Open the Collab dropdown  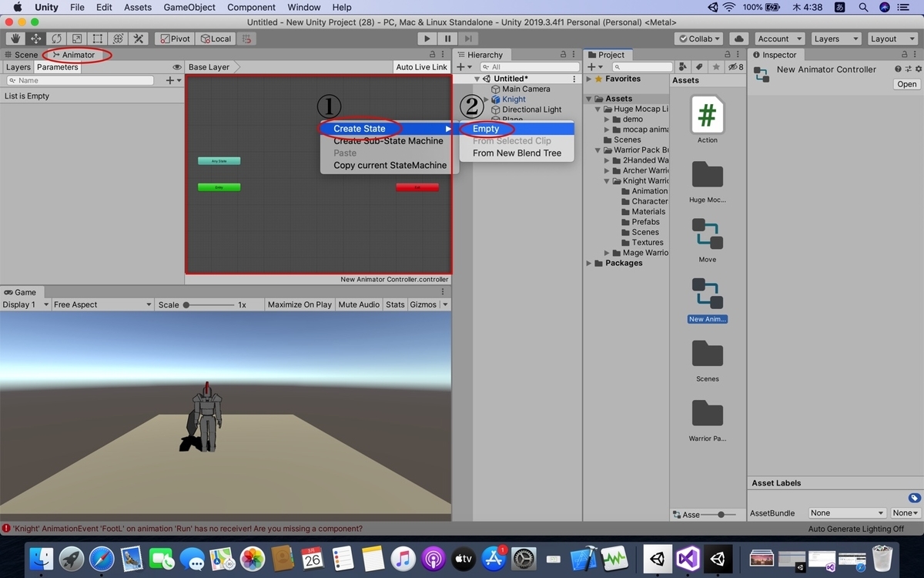tap(699, 39)
